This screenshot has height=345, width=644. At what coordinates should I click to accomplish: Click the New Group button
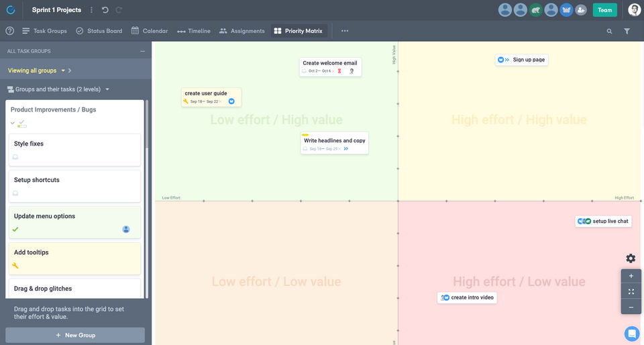click(x=75, y=335)
